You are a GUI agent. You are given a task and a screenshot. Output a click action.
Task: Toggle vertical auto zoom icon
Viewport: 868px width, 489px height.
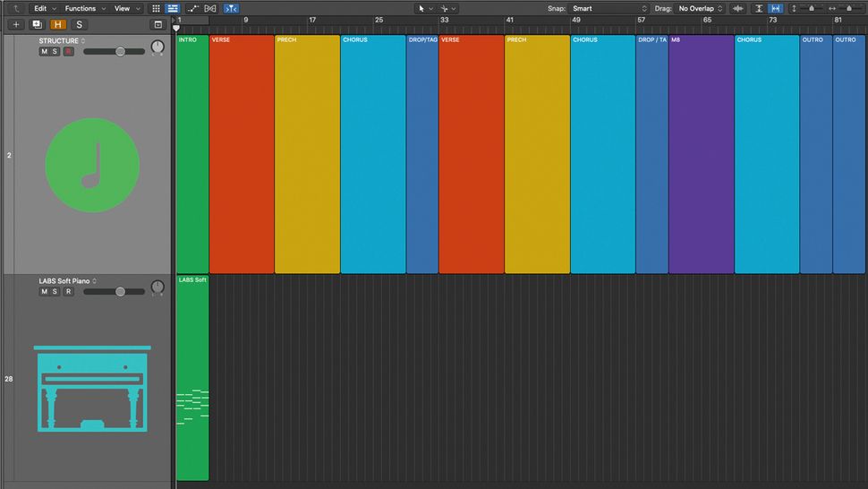pyautogui.click(x=760, y=8)
